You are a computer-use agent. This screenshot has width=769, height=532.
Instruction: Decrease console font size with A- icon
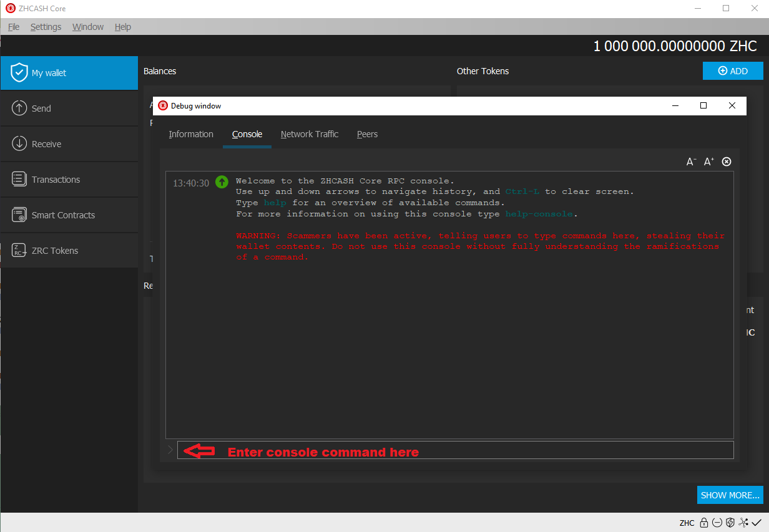click(691, 162)
